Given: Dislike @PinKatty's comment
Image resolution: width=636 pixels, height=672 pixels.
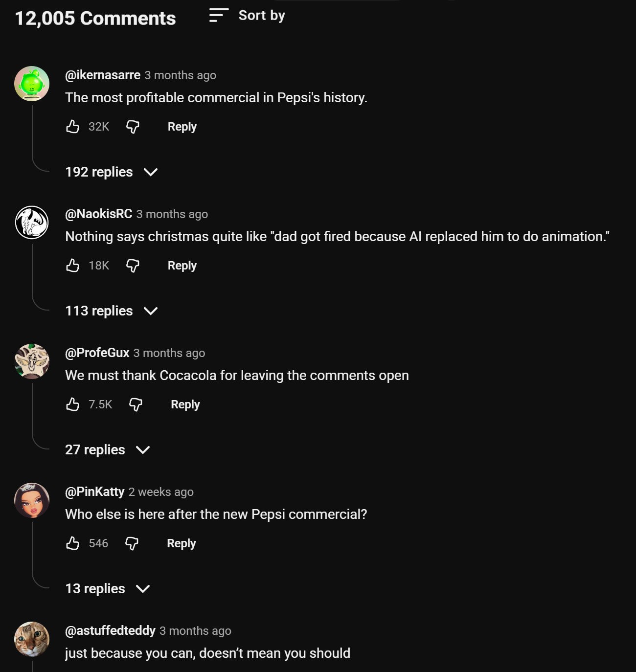Looking at the screenshot, I should point(132,543).
